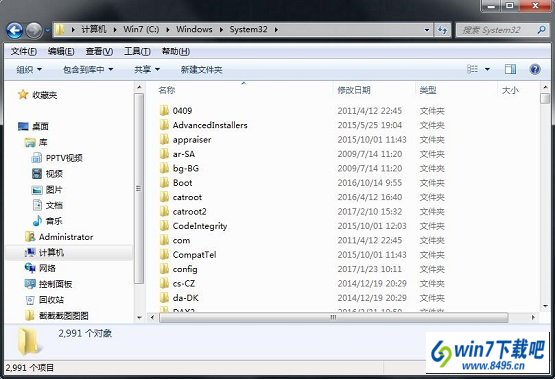Select 库 in the navigation pane

pos(36,142)
